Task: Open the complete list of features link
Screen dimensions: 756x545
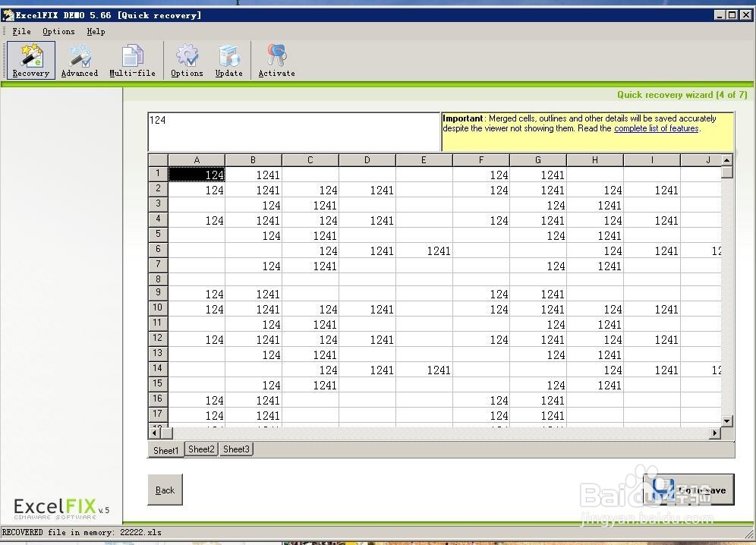Action: click(x=657, y=128)
